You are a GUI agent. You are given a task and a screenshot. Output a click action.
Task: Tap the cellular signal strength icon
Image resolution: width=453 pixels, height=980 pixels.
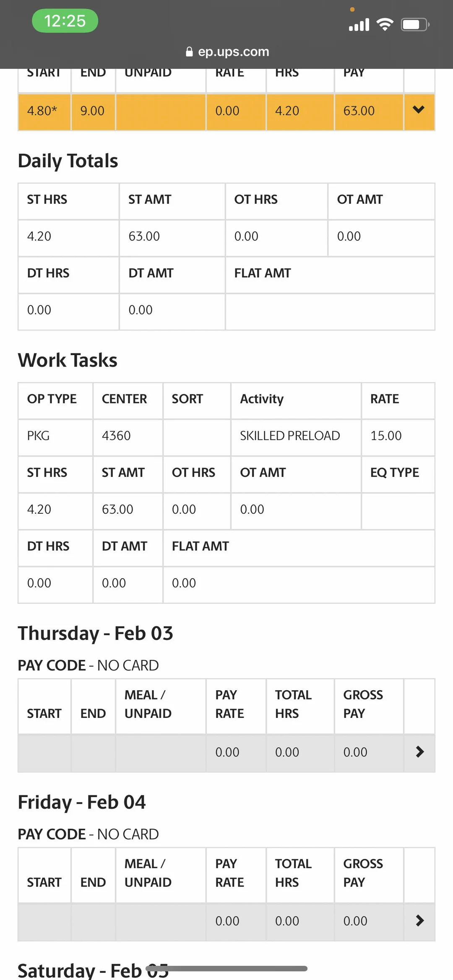(x=359, y=25)
